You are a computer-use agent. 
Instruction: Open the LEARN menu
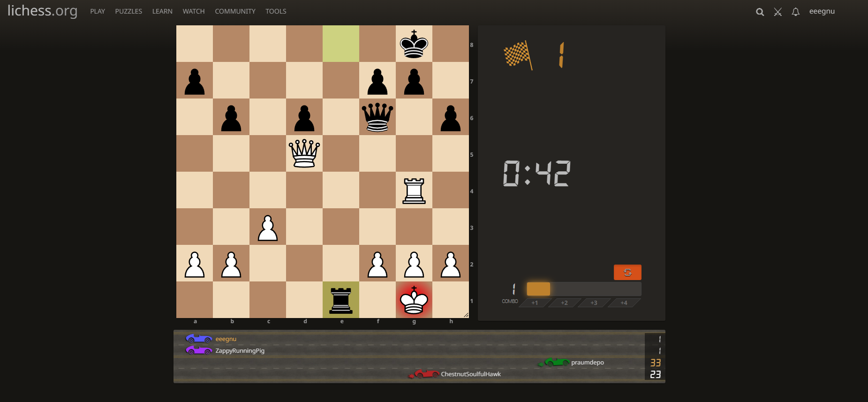[x=162, y=11]
